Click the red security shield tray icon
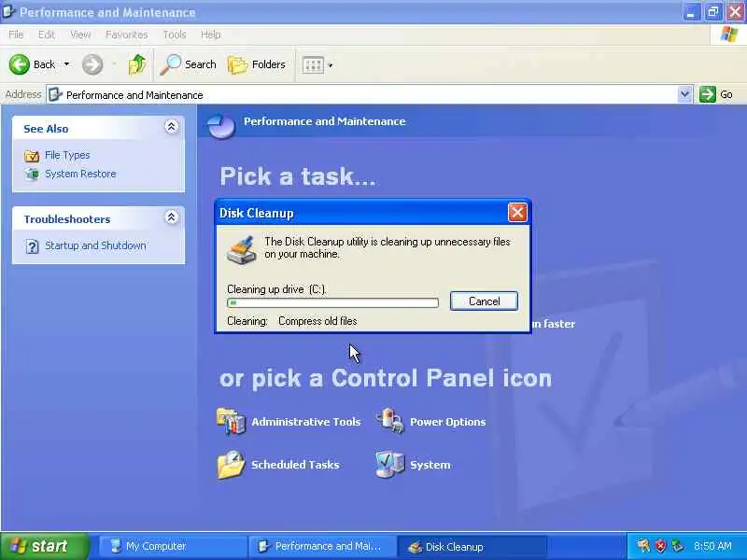 [x=660, y=546]
